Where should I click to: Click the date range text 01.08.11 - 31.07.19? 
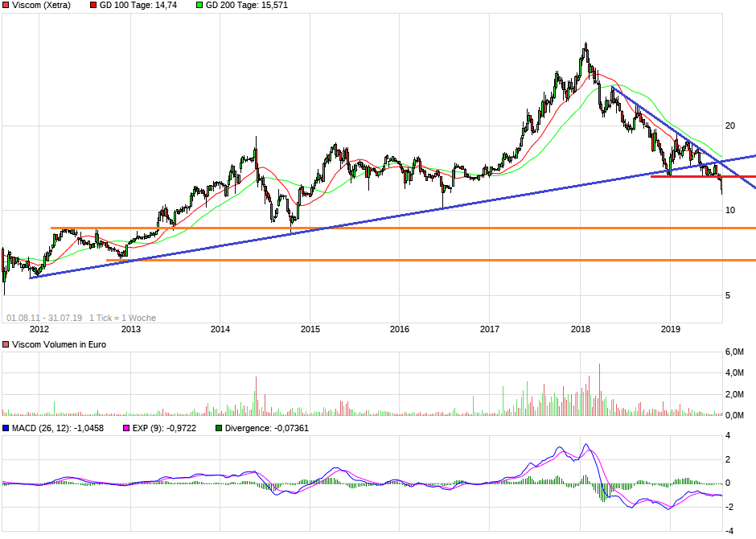click(43, 318)
